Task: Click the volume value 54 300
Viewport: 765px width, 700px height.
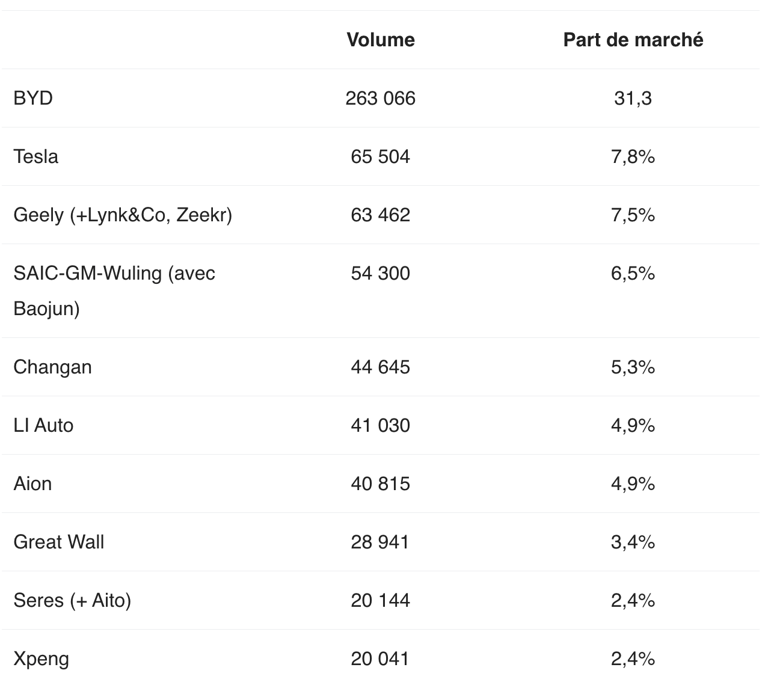Action: (380, 273)
